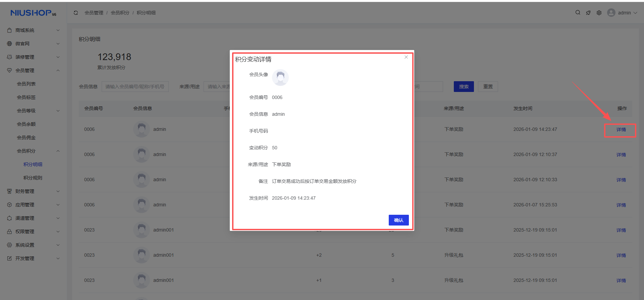Click the 搜索 search button
The image size is (644, 300).
[464, 87]
